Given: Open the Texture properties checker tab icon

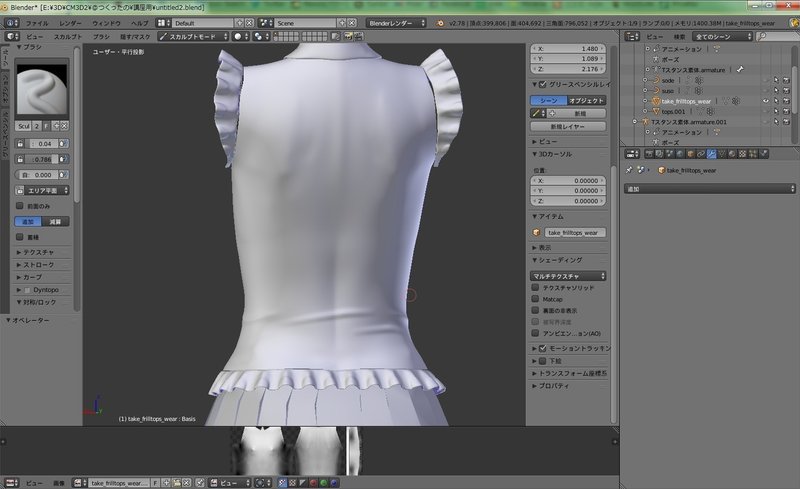Looking at the screenshot, I should click(742, 154).
